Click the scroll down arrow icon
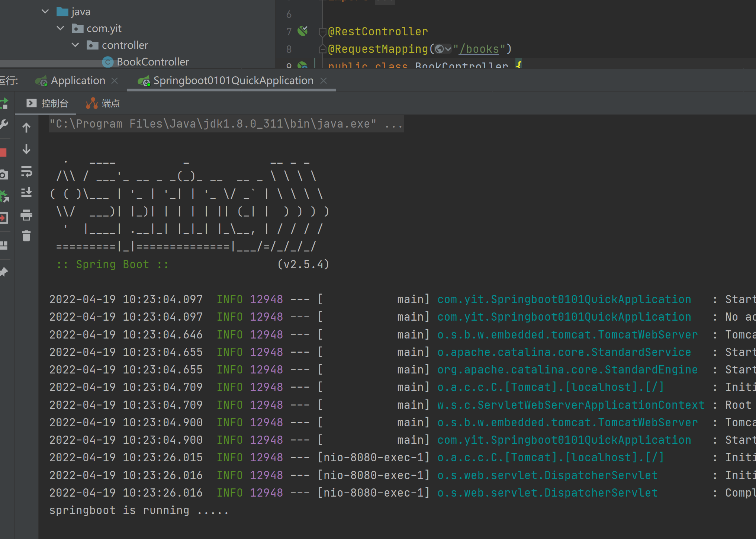 pyautogui.click(x=28, y=151)
